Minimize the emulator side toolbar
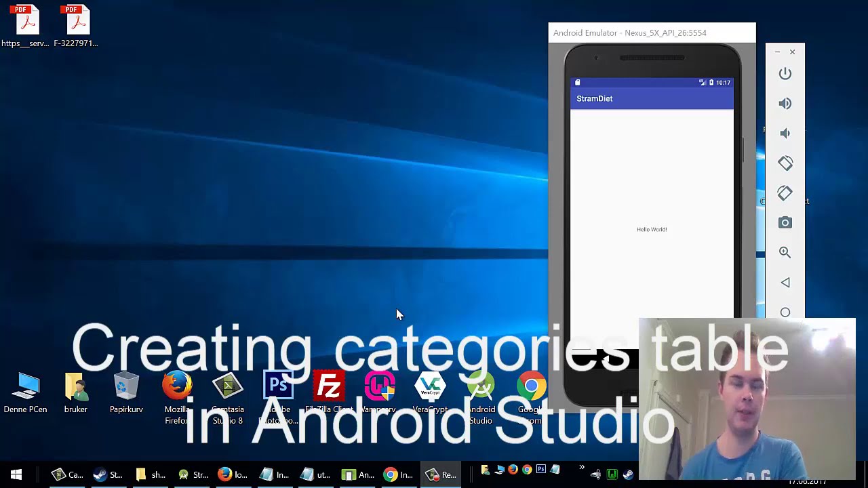868x488 pixels. tap(778, 52)
